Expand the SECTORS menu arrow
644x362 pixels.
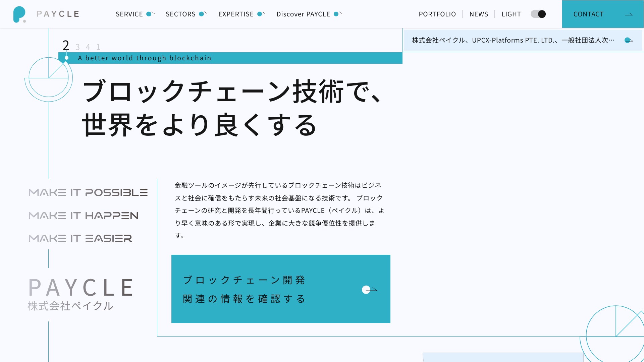point(203,14)
